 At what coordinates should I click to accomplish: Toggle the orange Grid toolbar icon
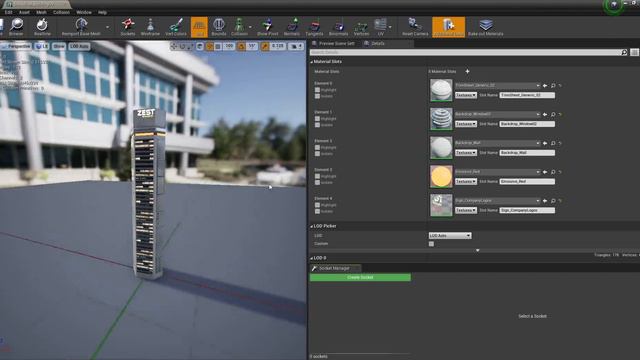pyautogui.click(x=199, y=27)
